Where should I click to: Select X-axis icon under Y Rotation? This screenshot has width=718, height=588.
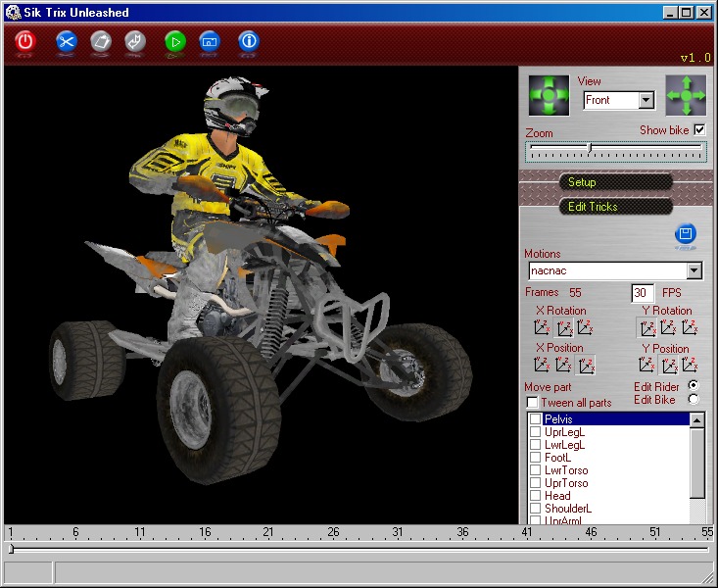point(647,327)
